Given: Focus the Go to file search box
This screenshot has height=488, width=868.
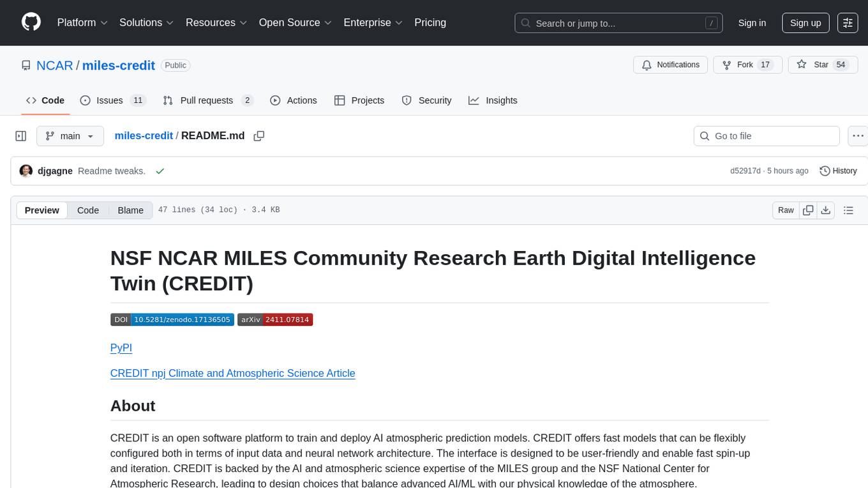Looking at the screenshot, I should [x=767, y=136].
